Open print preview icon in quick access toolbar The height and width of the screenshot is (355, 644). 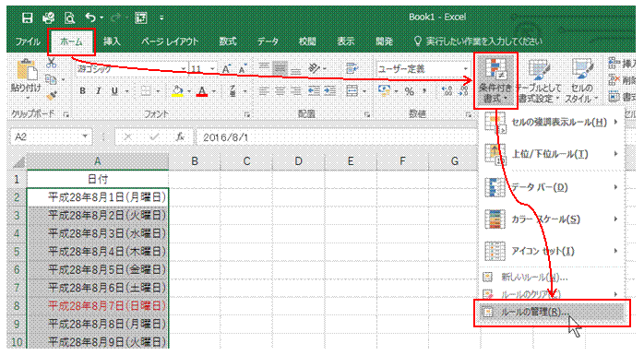69,18
